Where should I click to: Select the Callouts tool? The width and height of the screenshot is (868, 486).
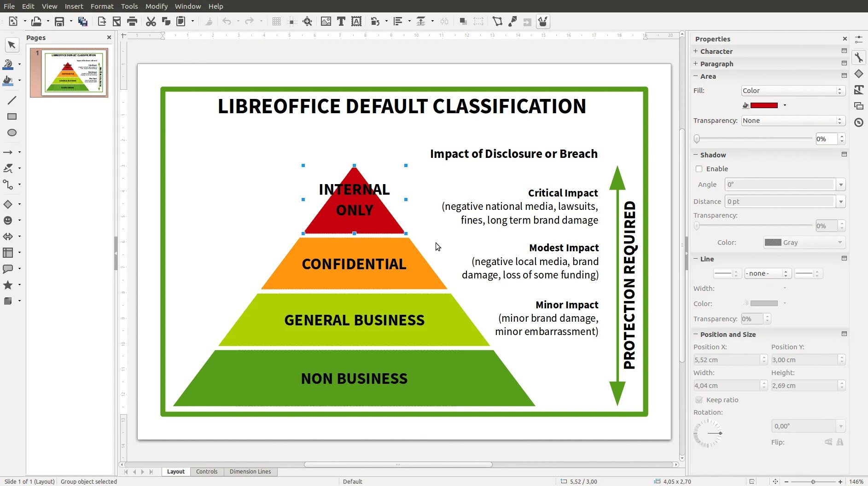click(x=8, y=269)
